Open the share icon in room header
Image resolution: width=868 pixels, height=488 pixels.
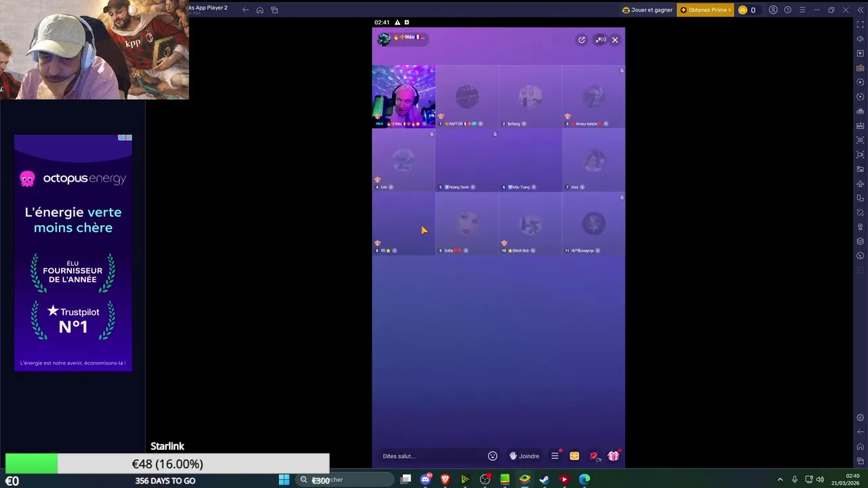(x=581, y=40)
